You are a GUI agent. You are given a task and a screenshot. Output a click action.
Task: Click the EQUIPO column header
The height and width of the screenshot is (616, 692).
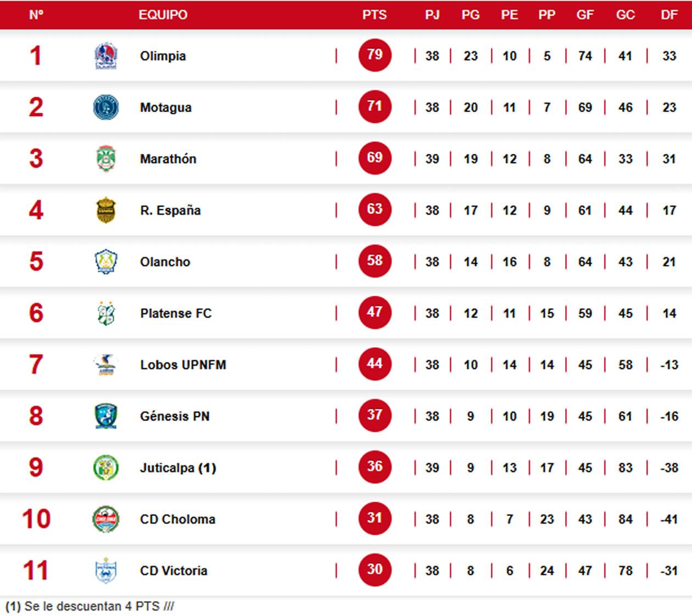click(x=163, y=15)
